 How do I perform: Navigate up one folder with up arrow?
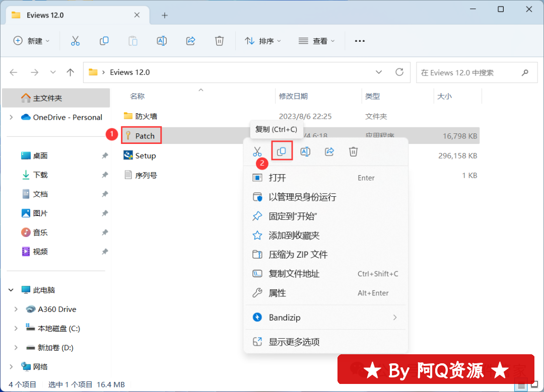(71, 72)
